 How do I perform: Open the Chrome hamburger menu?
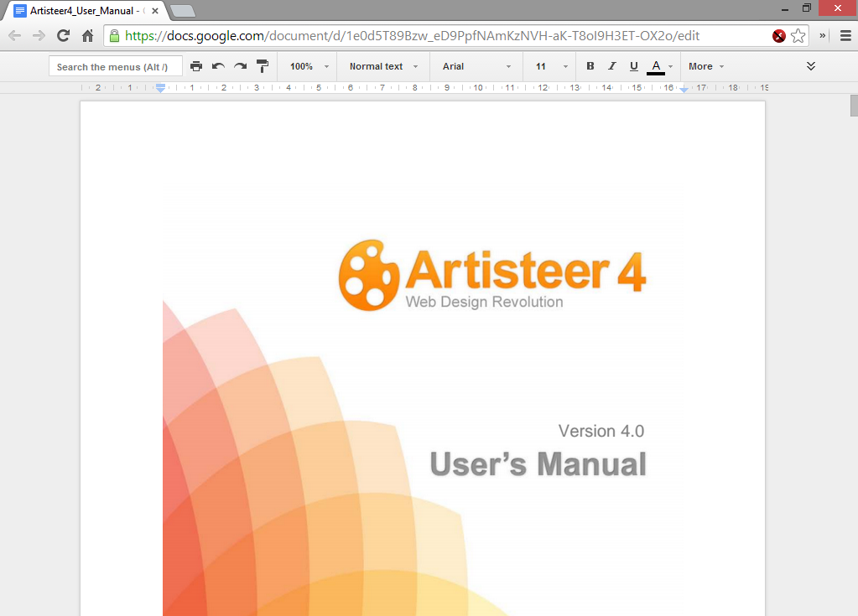pyautogui.click(x=845, y=36)
